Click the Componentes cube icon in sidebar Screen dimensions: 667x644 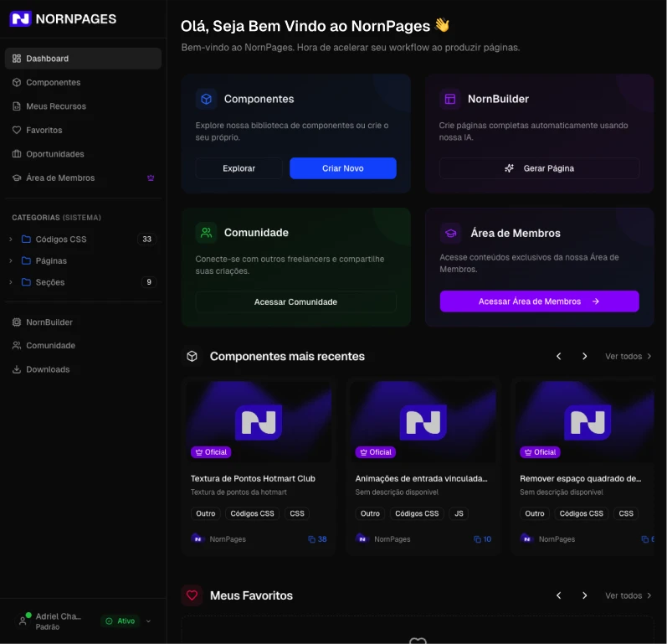click(17, 82)
